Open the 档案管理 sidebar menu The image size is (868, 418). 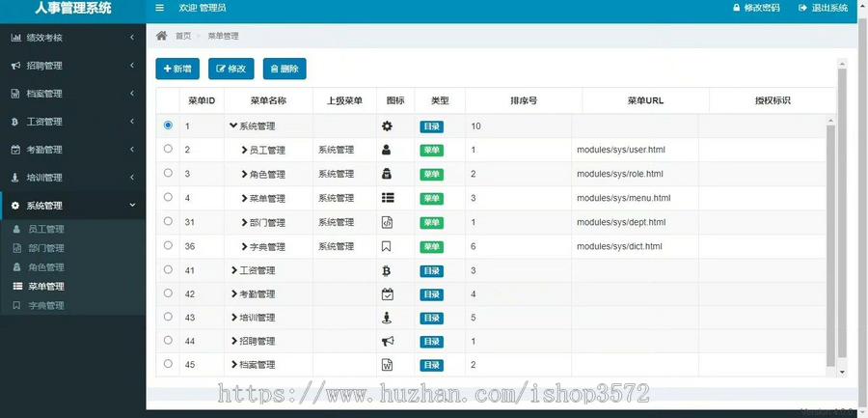point(72,94)
